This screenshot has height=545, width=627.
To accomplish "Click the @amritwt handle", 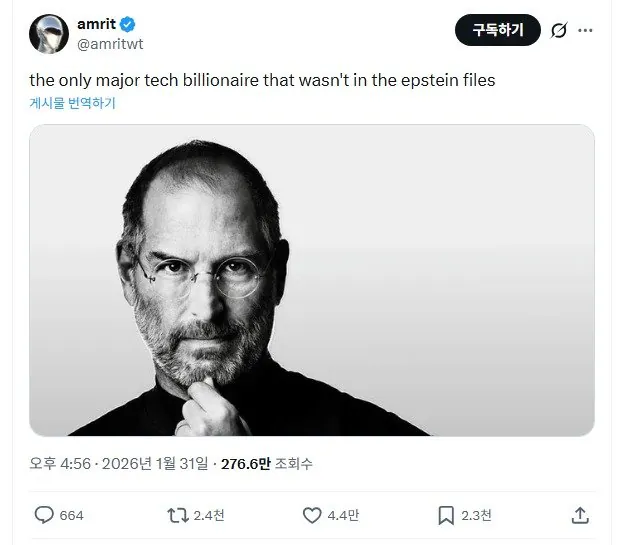I will click(110, 44).
